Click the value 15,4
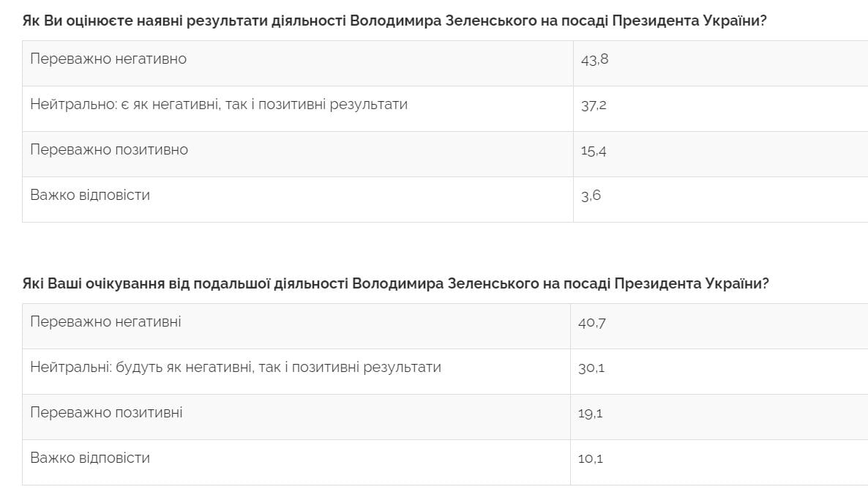The width and height of the screenshot is (868, 495). coord(594,150)
